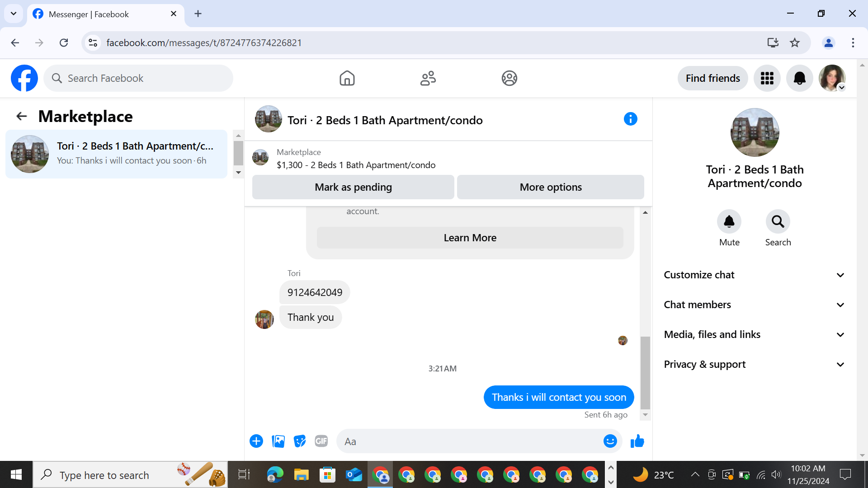The width and height of the screenshot is (868, 488).
Task: Click Find friends button
Action: [712, 78]
